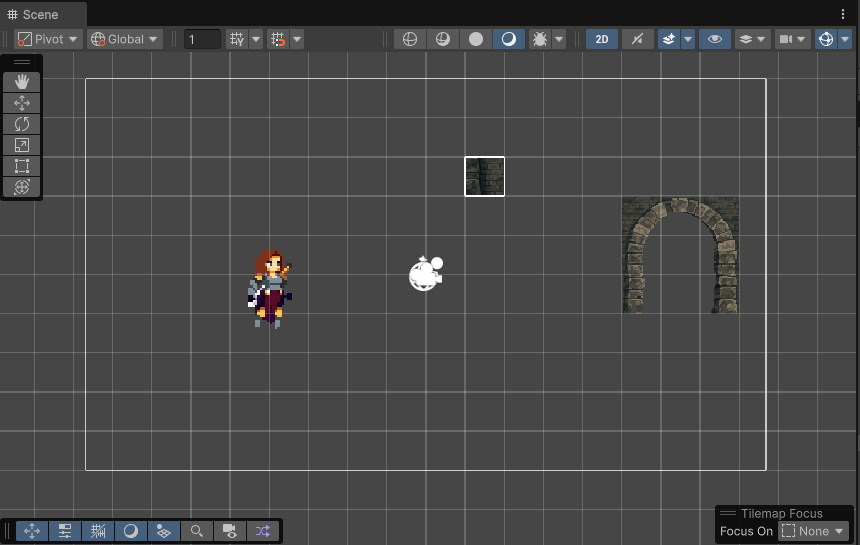Screen dimensions: 860x545
Task: Open the overlay layers menu dropdown
Action: pos(752,39)
